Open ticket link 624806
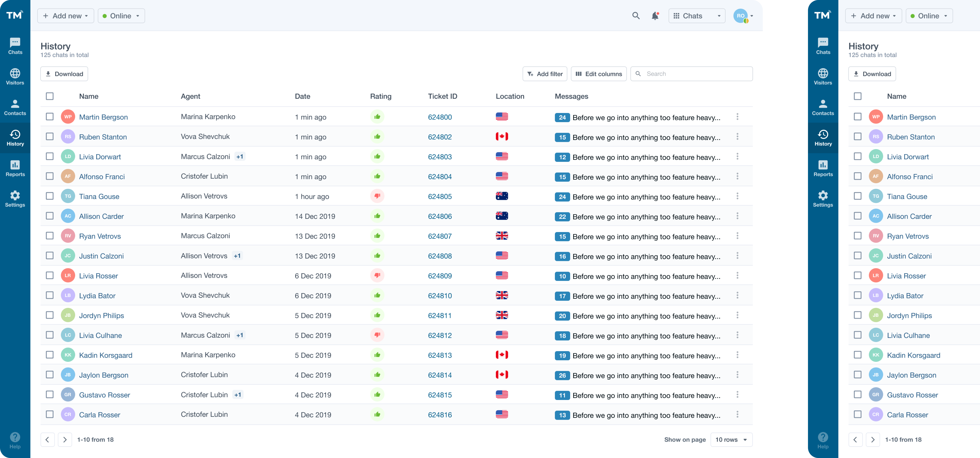 (x=440, y=216)
